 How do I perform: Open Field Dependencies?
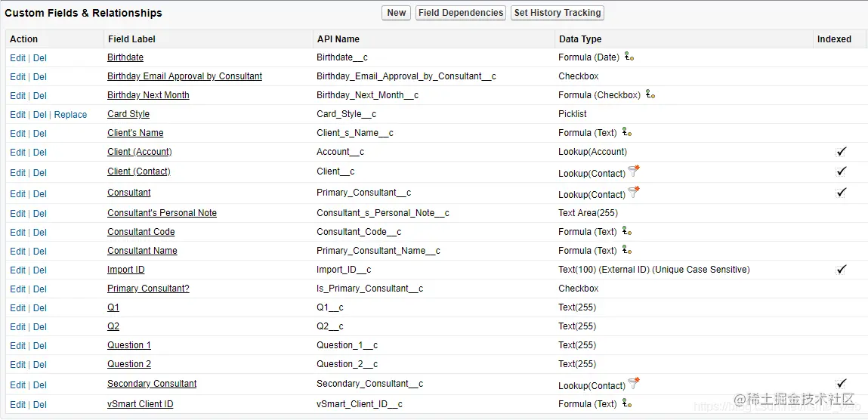click(461, 13)
